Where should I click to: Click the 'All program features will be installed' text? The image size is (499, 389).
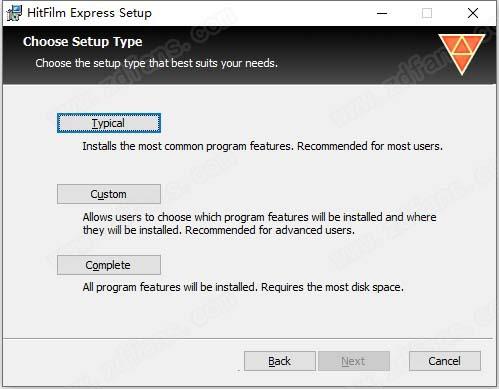[170, 287]
